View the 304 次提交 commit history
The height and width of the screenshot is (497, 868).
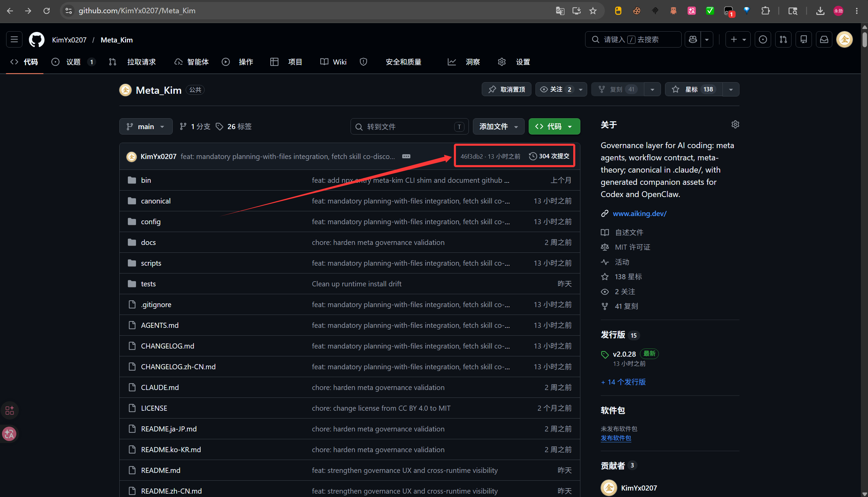pos(549,156)
